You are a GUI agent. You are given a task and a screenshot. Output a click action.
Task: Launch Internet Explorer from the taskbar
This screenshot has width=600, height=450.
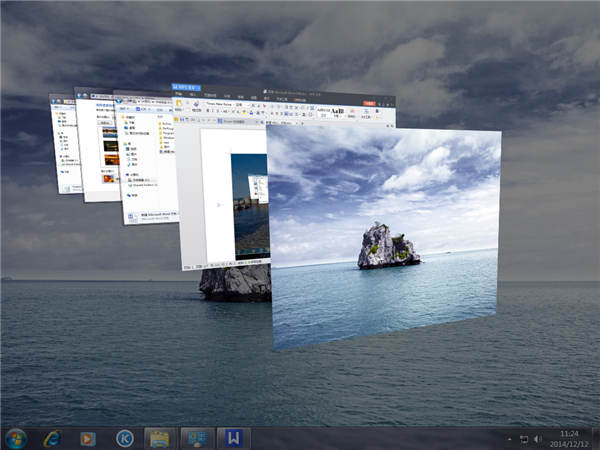52,439
